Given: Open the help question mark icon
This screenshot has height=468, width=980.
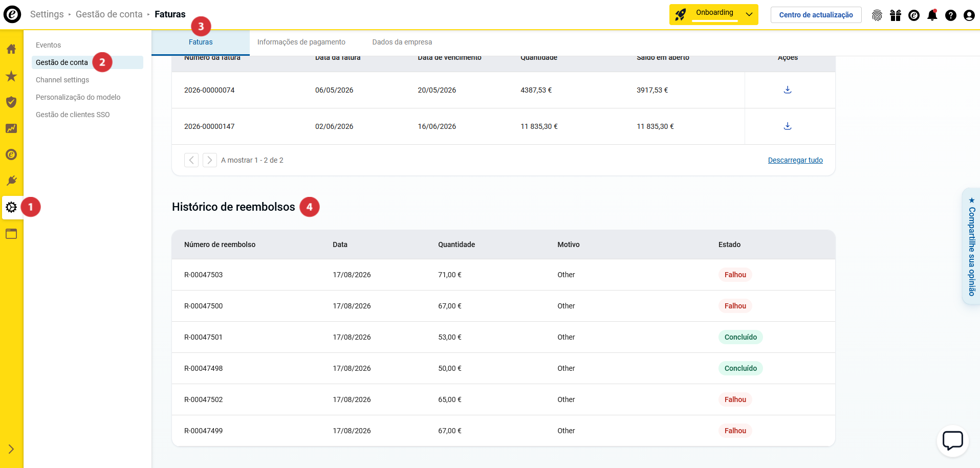Looking at the screenshot, I should click(x=951, y=15).
